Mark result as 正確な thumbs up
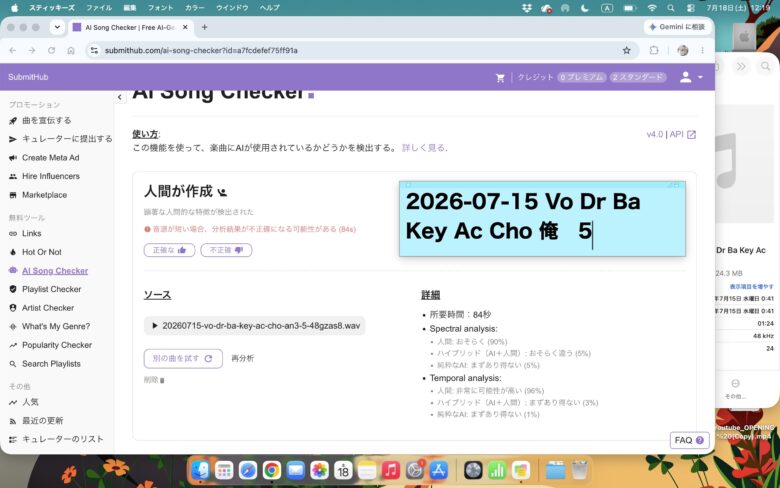This screenshot has width=780, height=488. (169, 250)
